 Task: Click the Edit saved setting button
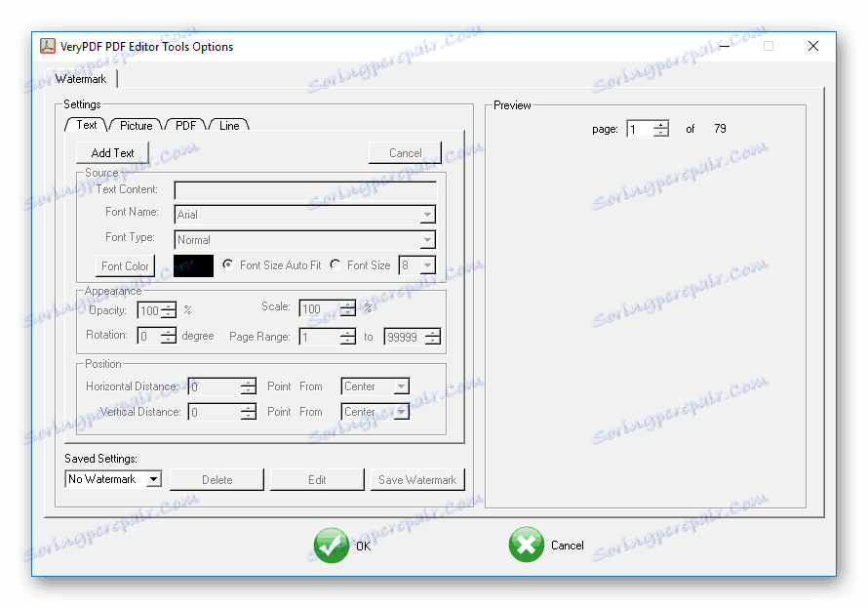[x=317, y=479]
